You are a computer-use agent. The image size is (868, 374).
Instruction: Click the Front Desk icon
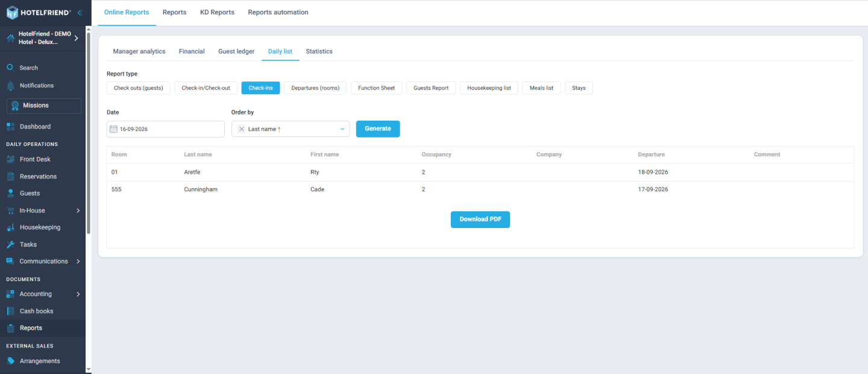(10, 159)
